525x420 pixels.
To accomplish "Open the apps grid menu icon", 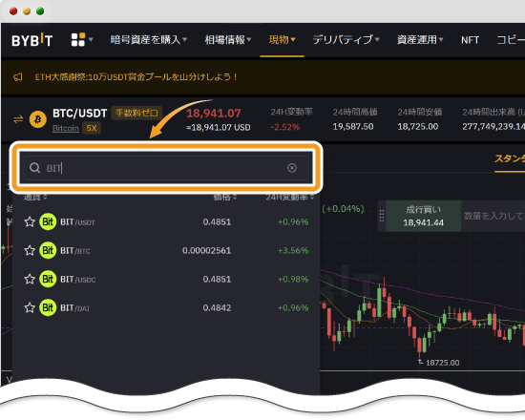I will tap(78, 39).
